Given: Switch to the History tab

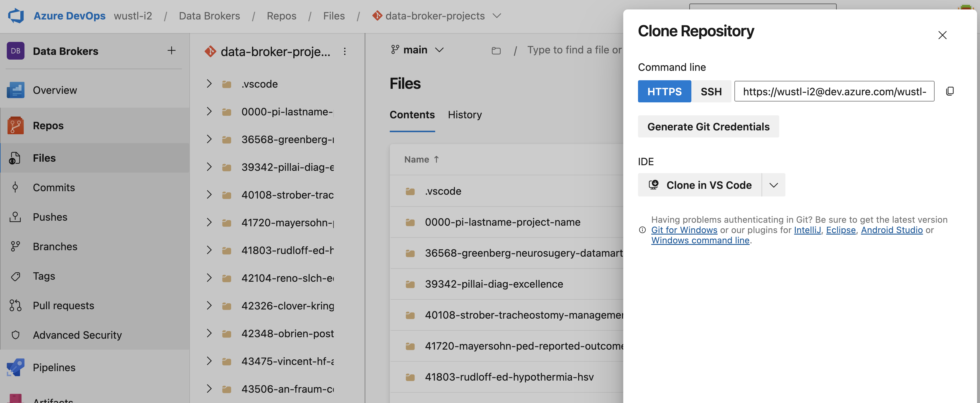Looking at the screenshot, I should tap(465, 114).
